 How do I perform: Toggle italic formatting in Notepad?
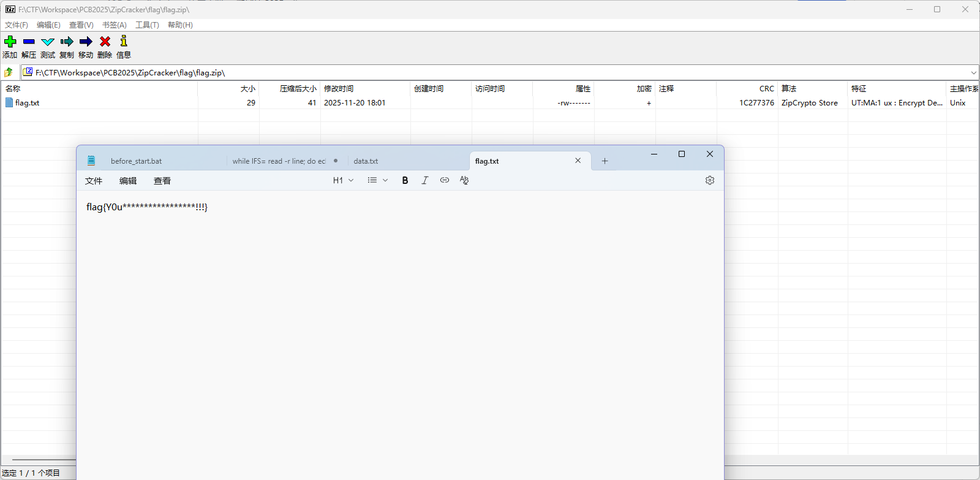(424, 180)
